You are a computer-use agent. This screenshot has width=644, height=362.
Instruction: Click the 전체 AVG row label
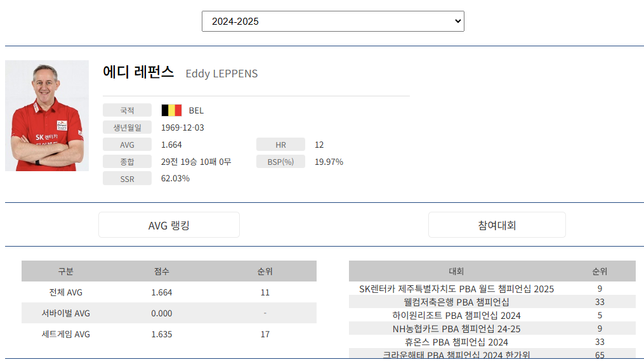click(x=66, y=292)
